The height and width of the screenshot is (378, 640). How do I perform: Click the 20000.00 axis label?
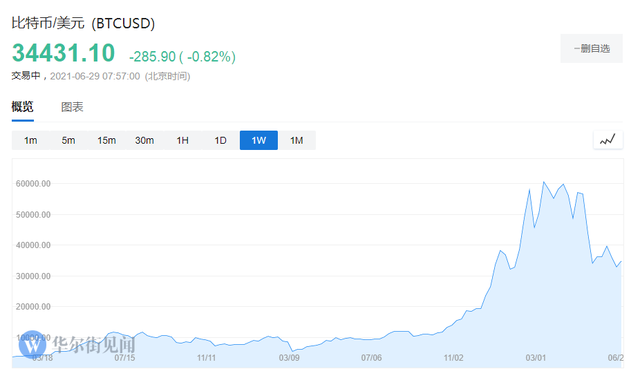pyautogui.click(x=33, y=307)
